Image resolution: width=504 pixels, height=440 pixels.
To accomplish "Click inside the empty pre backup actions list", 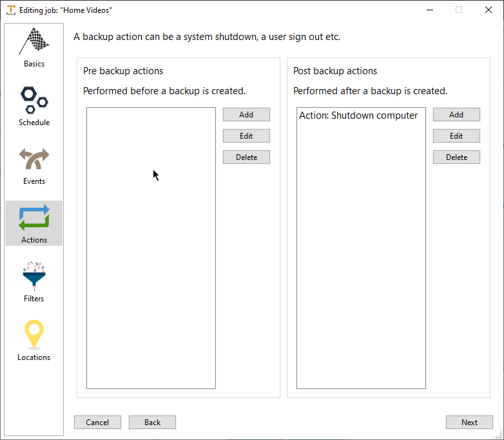I will [151, 248].
